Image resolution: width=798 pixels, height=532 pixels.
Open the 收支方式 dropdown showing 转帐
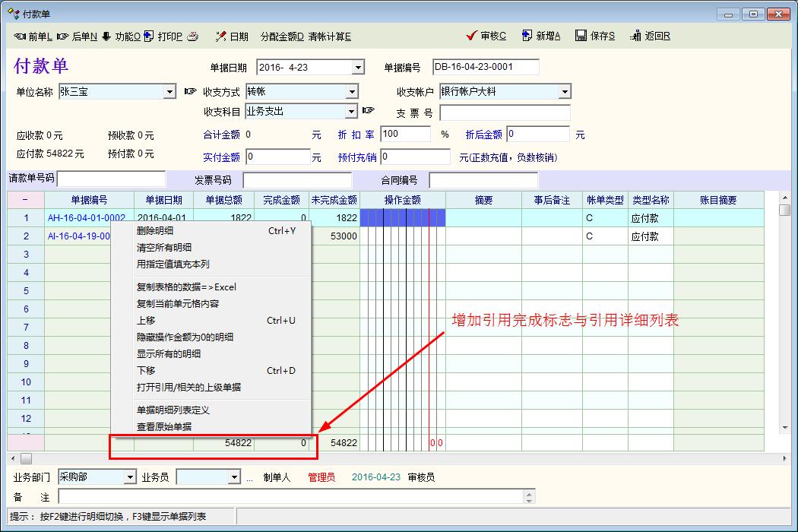tap(351, 92)
